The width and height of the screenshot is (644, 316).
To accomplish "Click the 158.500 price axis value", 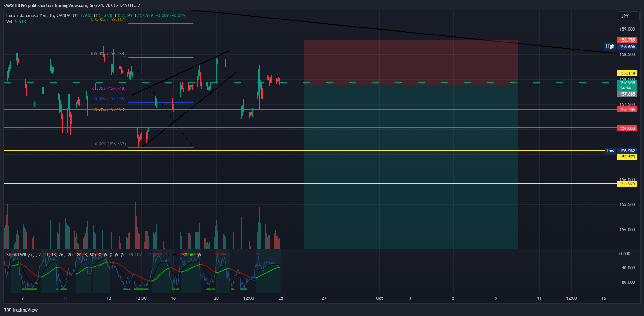I will 627,54.
